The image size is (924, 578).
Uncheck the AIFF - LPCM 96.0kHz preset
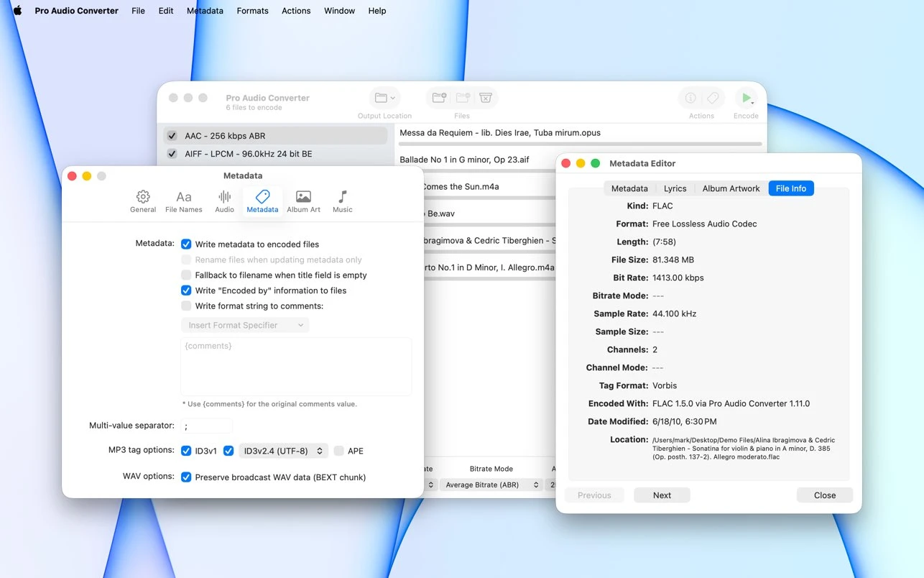172,154
